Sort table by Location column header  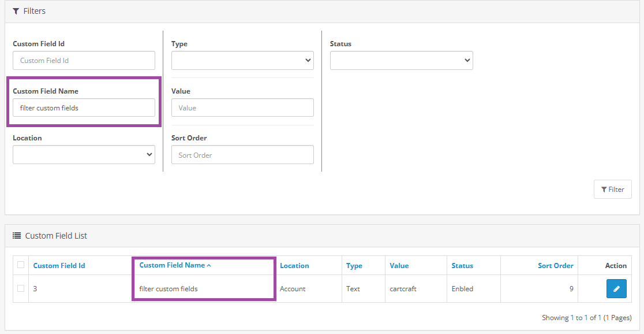[294, 266]
